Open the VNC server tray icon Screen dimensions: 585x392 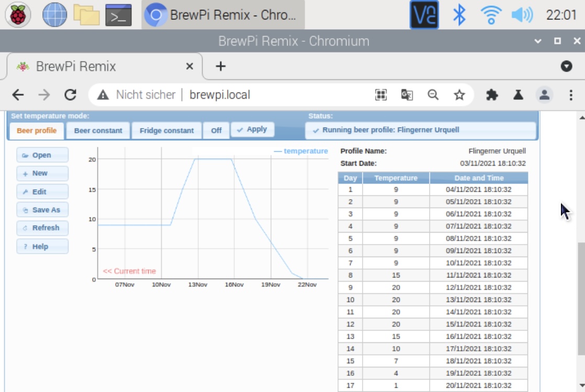pyautogui.click(x=424, y=15)
